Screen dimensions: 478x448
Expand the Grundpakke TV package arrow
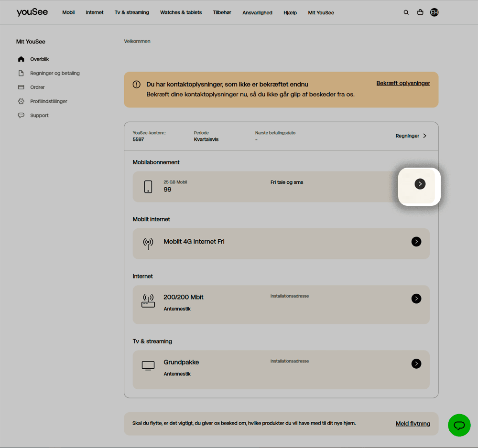[x=416, y=364]
